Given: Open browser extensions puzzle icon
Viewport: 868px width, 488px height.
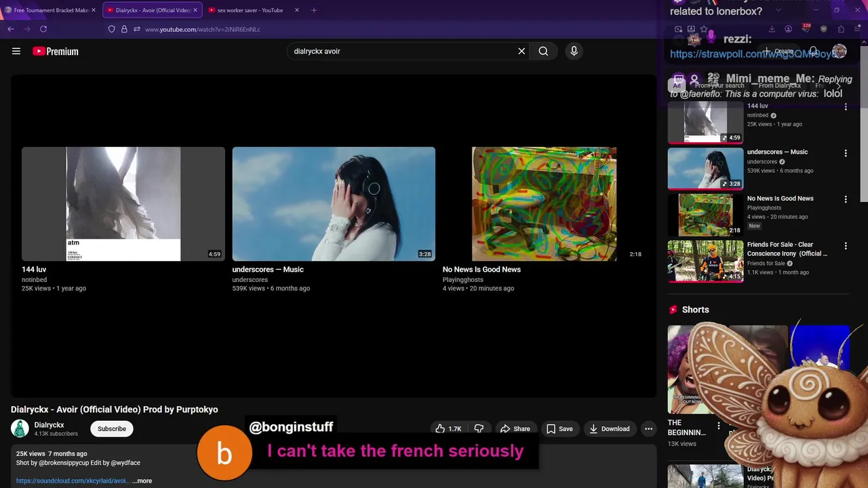Looking at the screenshot, I should coord(841,29).
